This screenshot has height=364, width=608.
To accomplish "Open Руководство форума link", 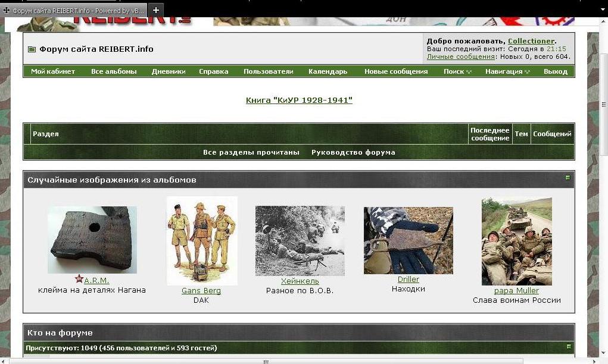I will [353, 152].
